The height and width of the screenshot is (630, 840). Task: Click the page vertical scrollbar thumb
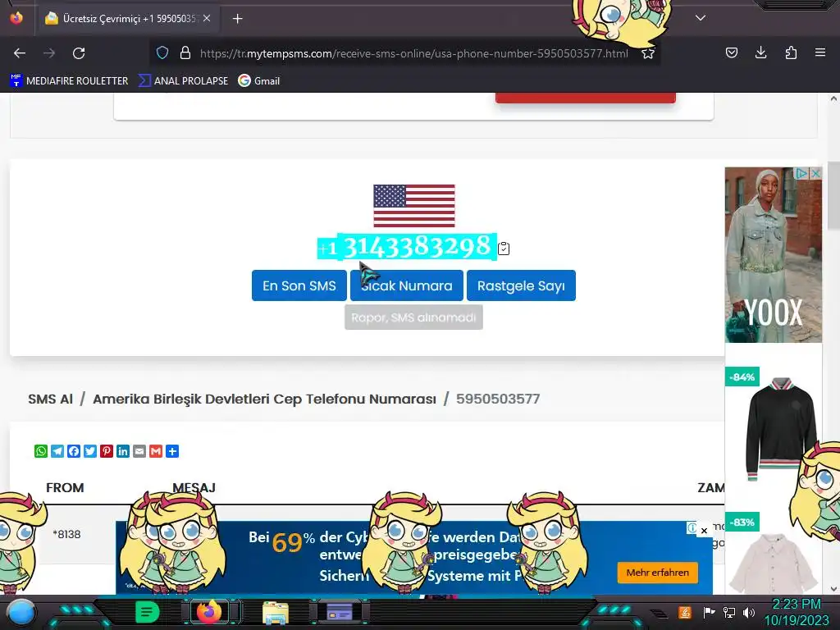(833, 195)
